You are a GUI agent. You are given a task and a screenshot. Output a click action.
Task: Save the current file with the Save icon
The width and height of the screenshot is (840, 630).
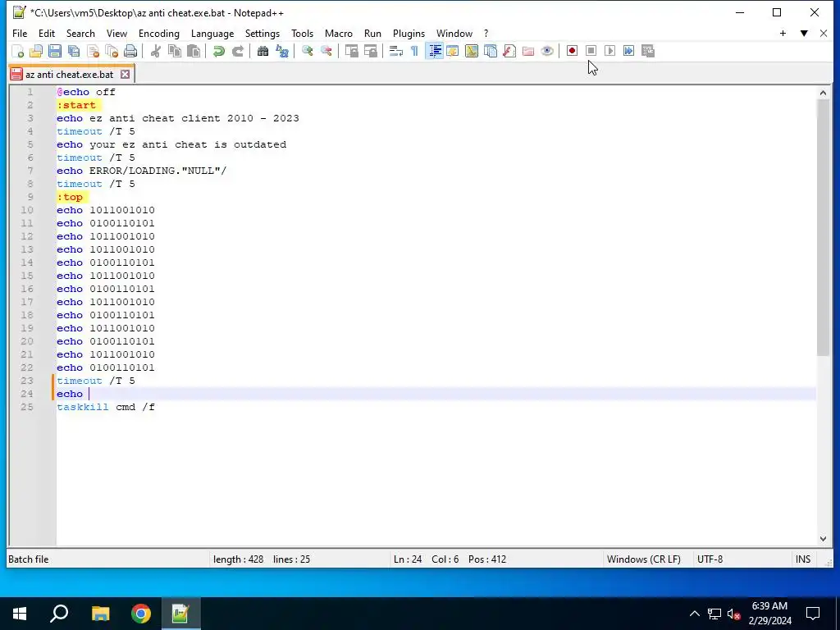[x=55, y=51]
